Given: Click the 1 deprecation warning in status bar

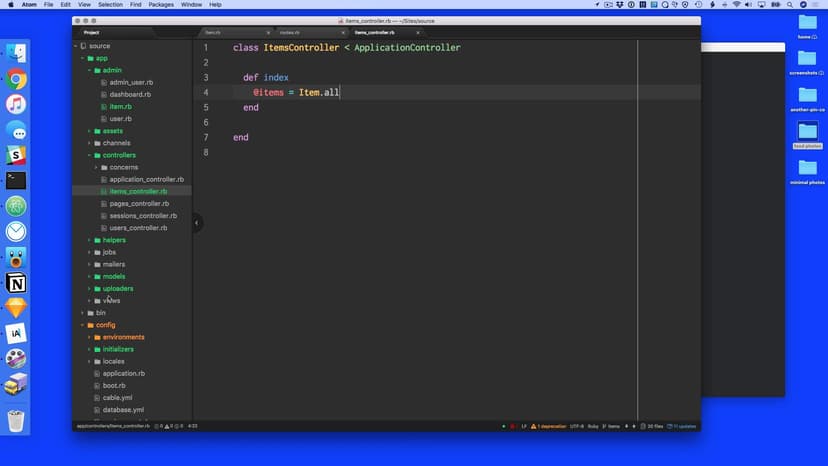Looking at the screenshot, I should [x=551, y=426].
